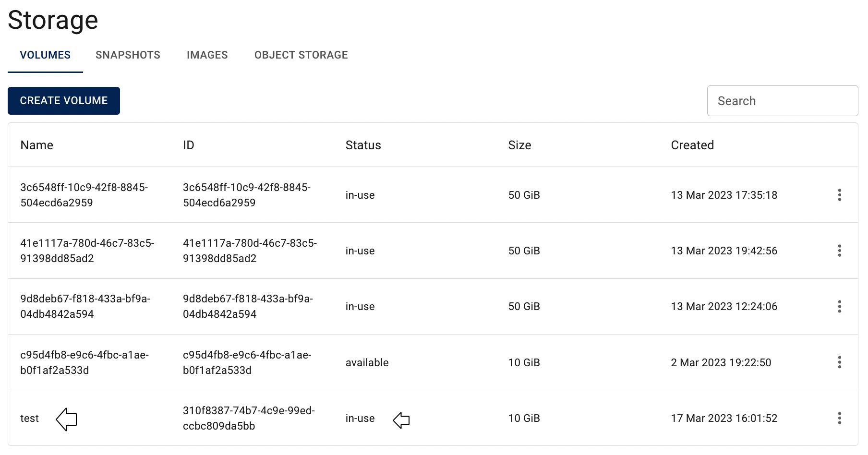Open actions menu for volume c95d4fb8

tap(839, 362)
